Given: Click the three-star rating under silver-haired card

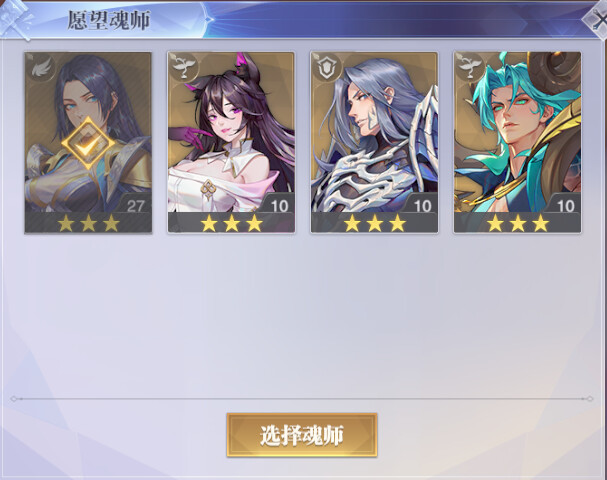Looking at the screenshot, I should [375, 223].
